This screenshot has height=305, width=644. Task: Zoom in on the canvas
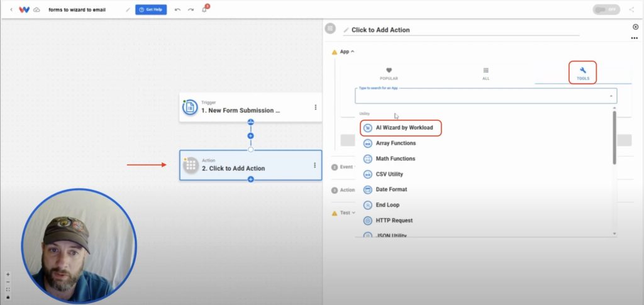(x=8, y=274)
